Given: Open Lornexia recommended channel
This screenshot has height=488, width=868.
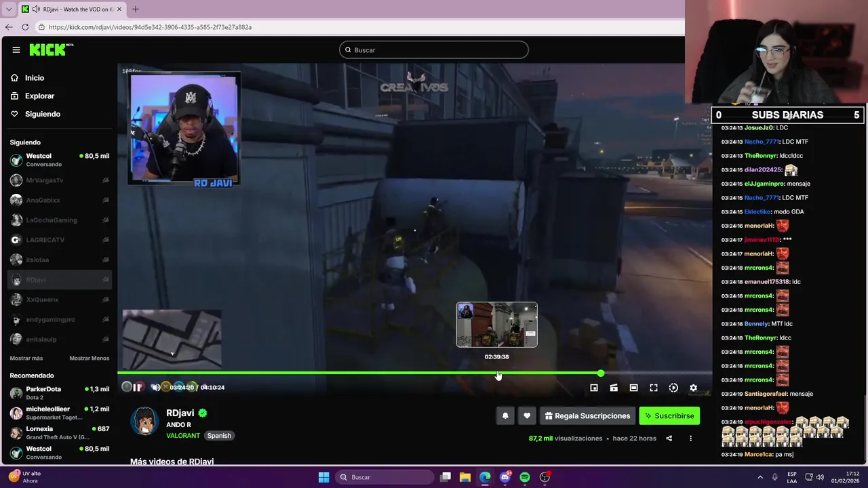Looking at the screenshot, I should pos(59,432).
